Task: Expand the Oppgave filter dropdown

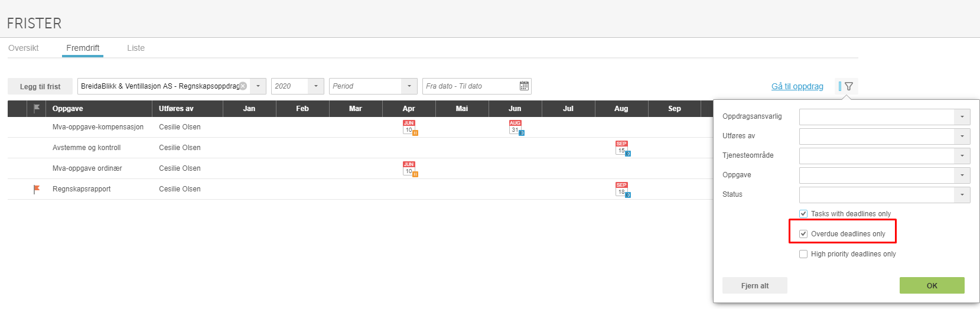Action: [x=962, y=175]
